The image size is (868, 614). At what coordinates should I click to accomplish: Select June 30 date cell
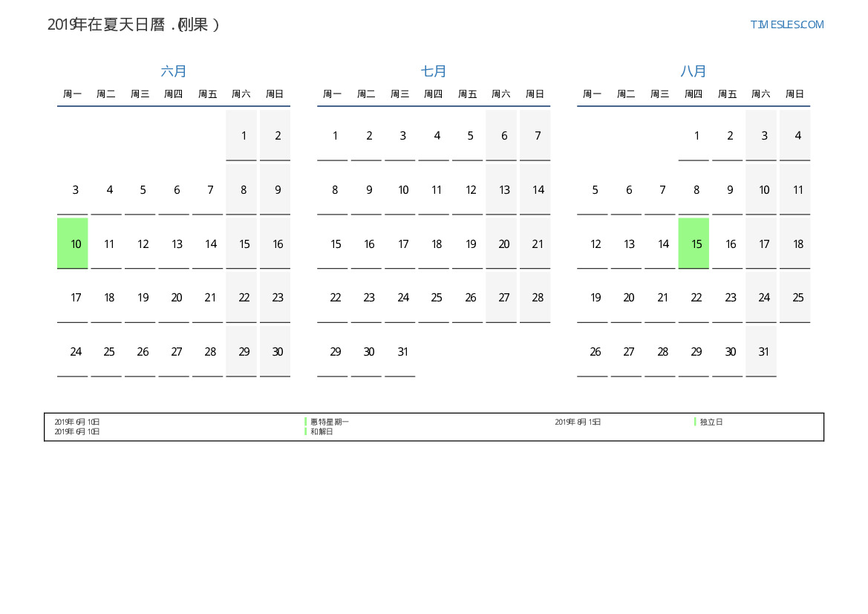277,352
